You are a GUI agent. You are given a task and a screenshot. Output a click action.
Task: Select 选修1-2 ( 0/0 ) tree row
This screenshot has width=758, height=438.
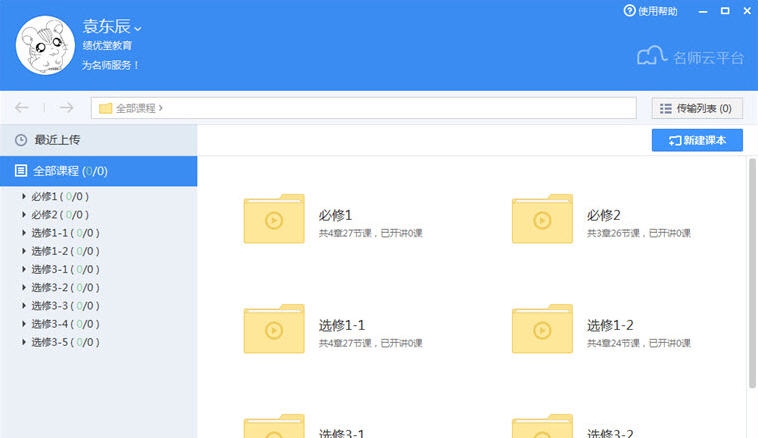tap(66, 251)
